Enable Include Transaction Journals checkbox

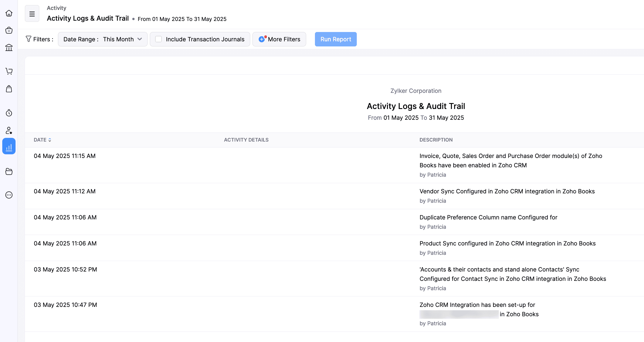point(159,39)
